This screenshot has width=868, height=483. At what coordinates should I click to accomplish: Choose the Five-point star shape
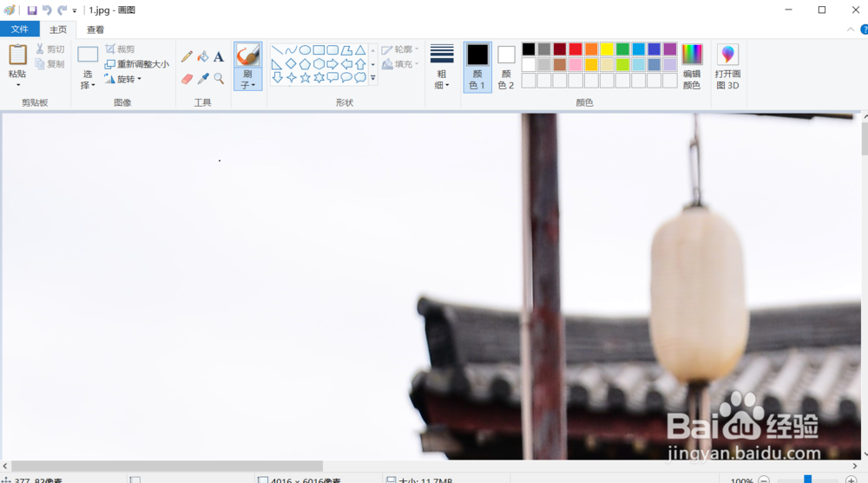(x=305, y=77)
